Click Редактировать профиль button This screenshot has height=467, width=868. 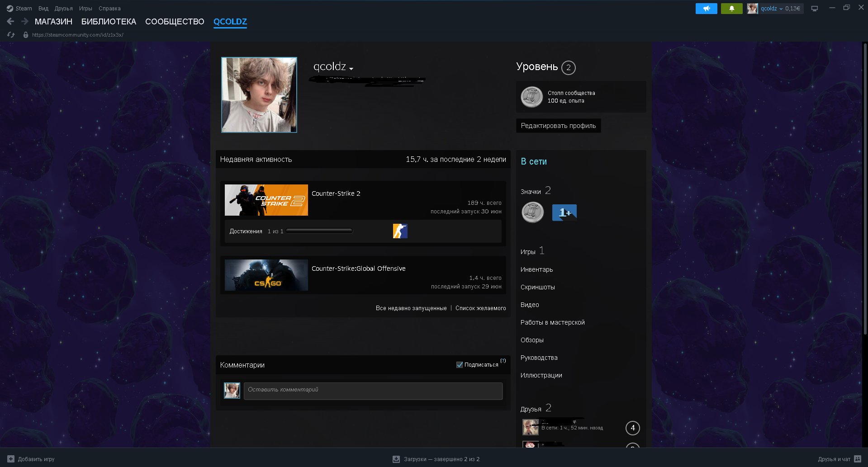coord(558,126)
